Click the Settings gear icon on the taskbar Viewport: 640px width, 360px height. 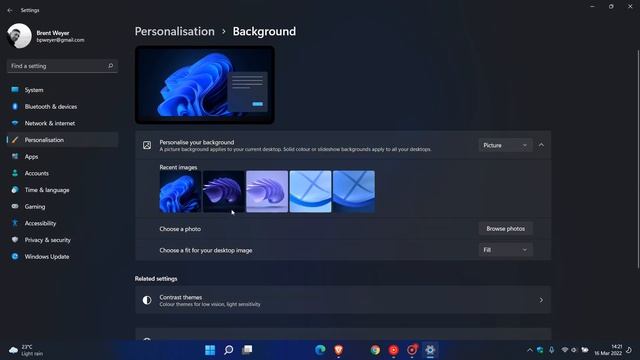coord(430,350)
